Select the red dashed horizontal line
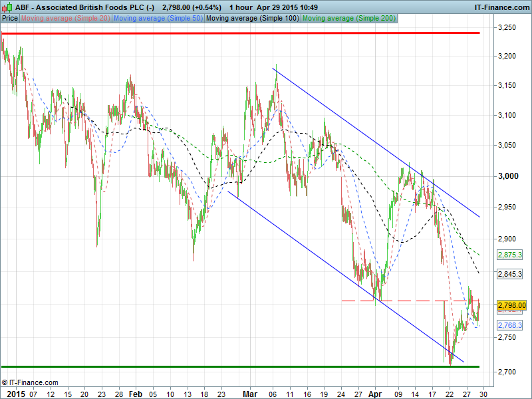This screenshot has height=399, width=532. click(399, 301)
